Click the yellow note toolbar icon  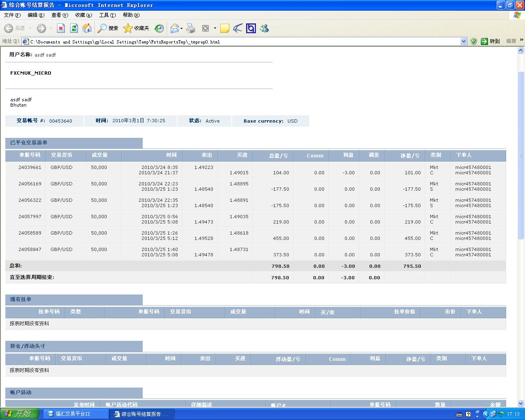point(224,28)
